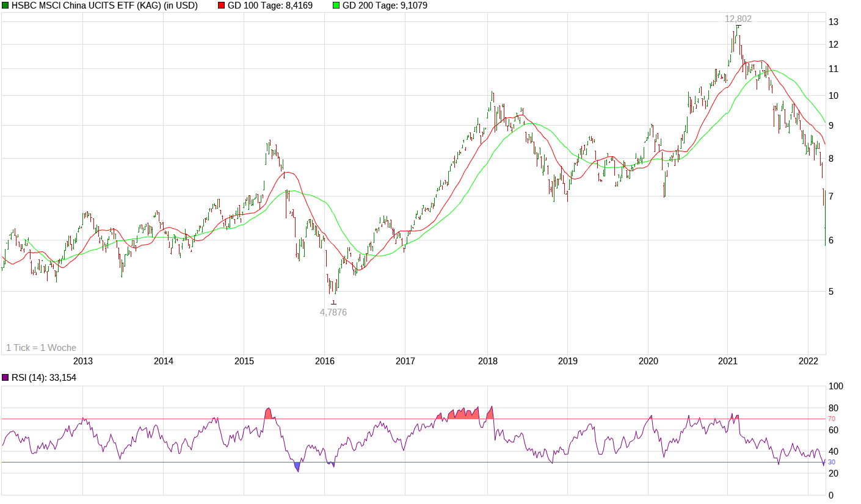This screenshot has height=504, width=861.
Task: Click the 4,7876 low price label
Action: click(x=333, y=312)
